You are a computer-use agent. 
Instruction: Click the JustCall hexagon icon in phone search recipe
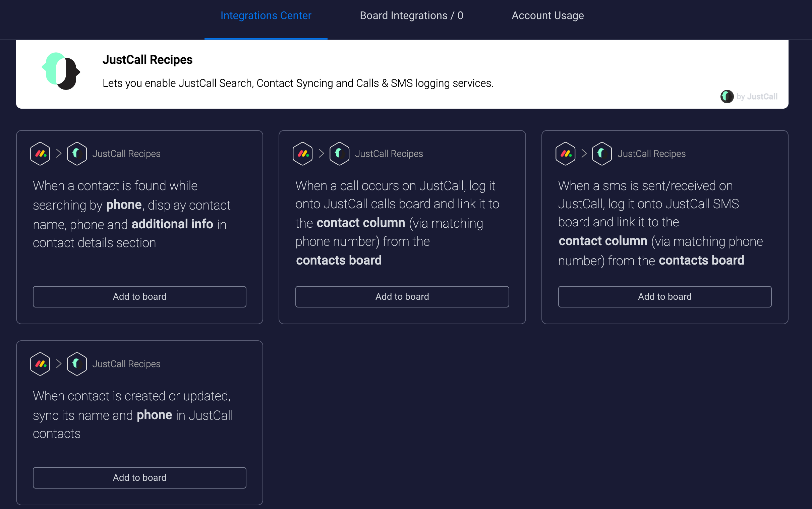tap(77, 154)
